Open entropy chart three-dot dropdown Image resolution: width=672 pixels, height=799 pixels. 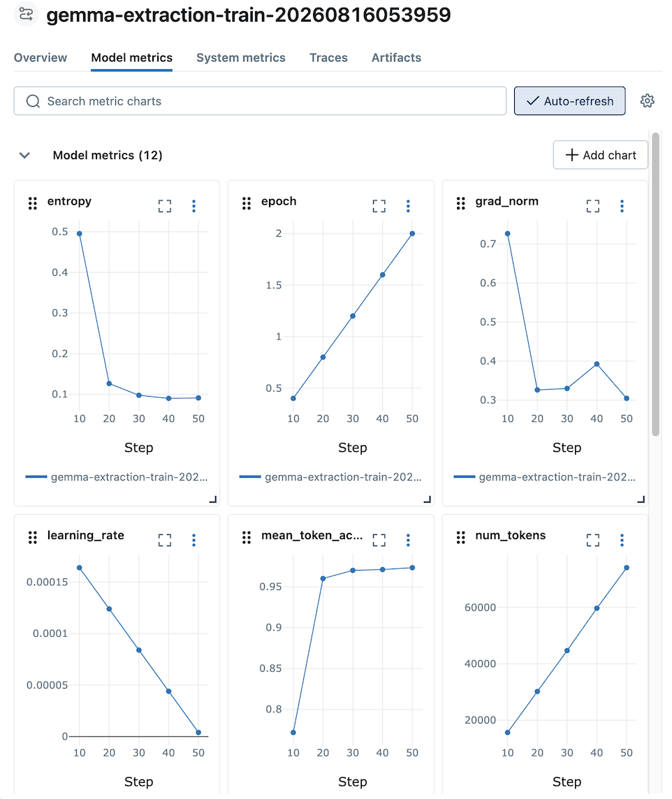pyautogui.click(x=194, y=206)
